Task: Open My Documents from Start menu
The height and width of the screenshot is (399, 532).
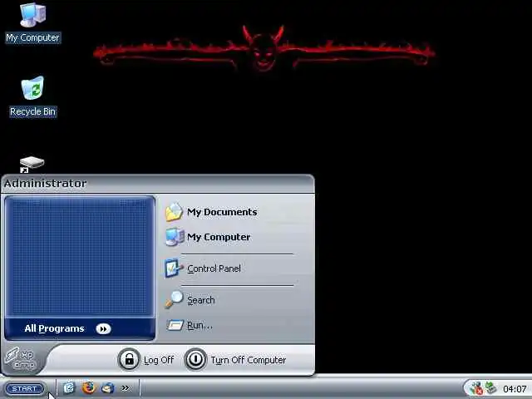Action: point(211,212)
